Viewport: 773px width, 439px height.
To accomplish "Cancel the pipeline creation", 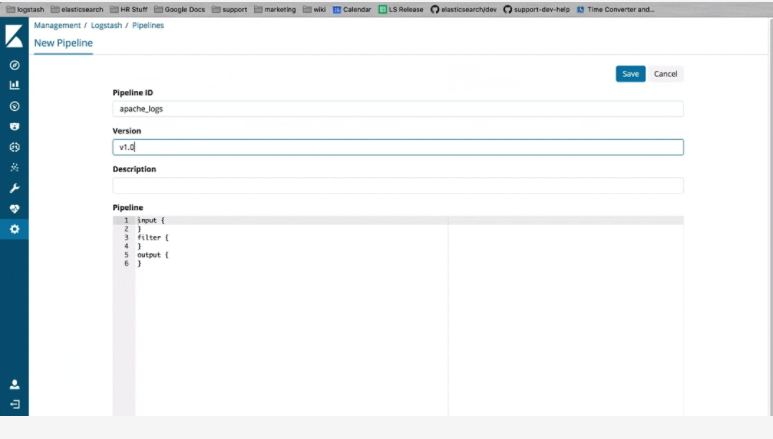I will pyautogui.click(x=665, y=74).
